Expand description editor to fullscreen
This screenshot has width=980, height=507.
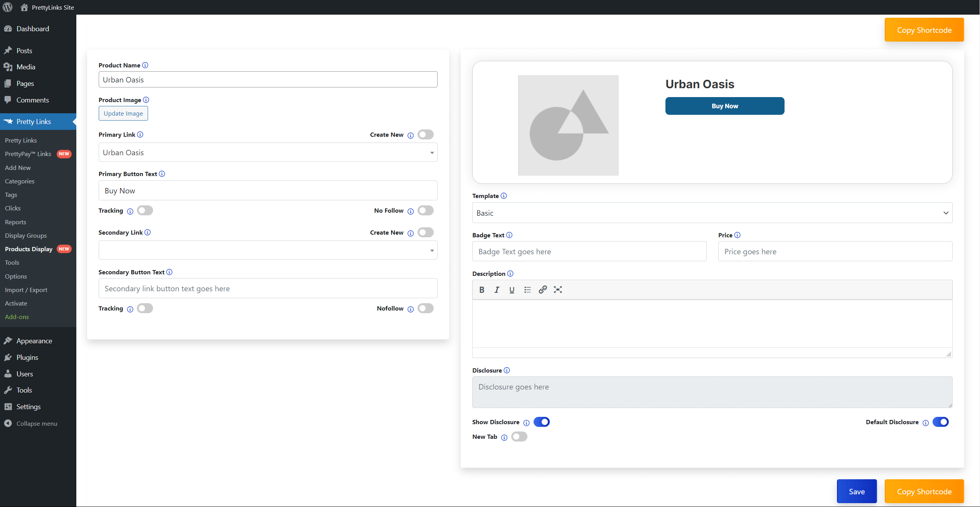pos(557,290)
